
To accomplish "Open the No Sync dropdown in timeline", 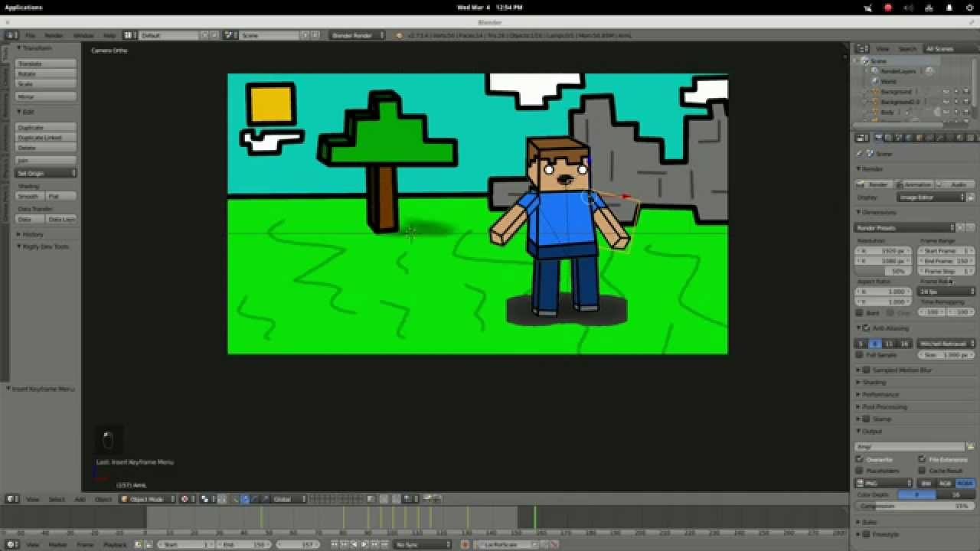I will pyautogui.click(x=422, y=544).
